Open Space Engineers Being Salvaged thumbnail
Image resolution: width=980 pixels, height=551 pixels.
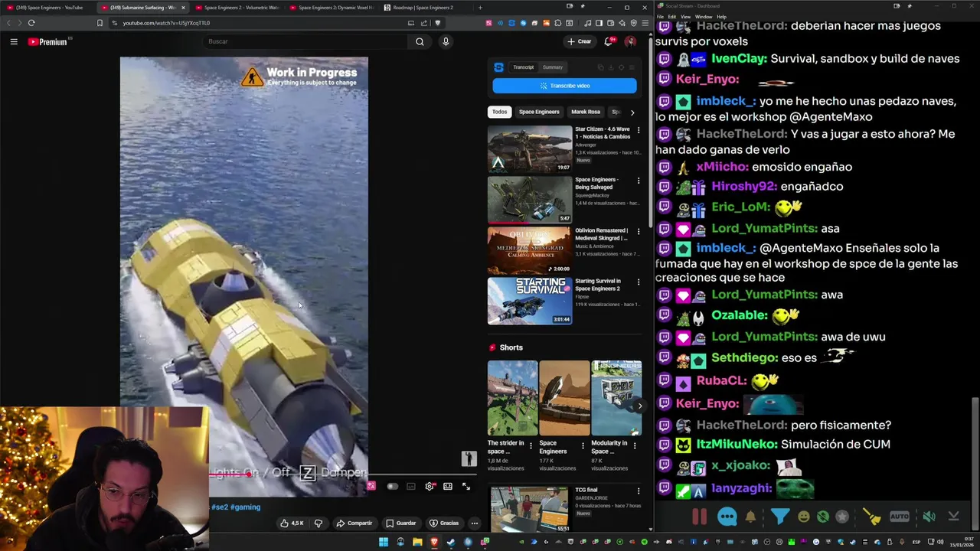(x=530, y=200)
